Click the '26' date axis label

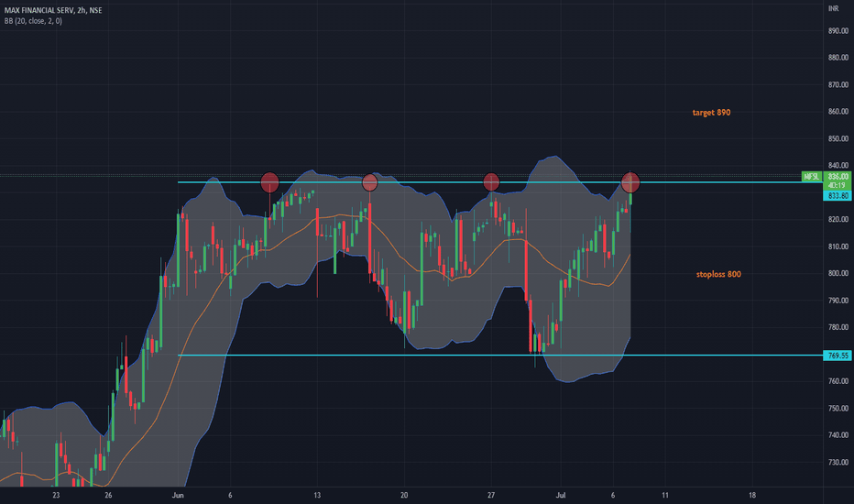(x=108, y=495)
